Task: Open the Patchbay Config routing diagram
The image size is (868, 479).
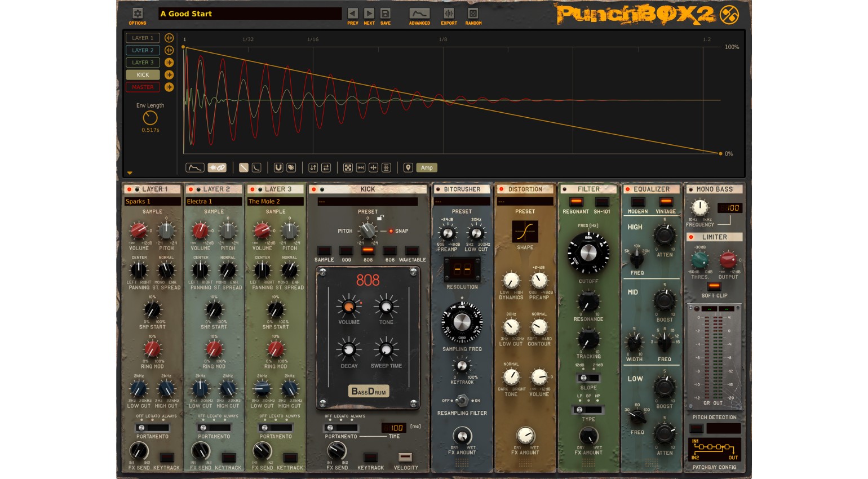Action: 714,450
